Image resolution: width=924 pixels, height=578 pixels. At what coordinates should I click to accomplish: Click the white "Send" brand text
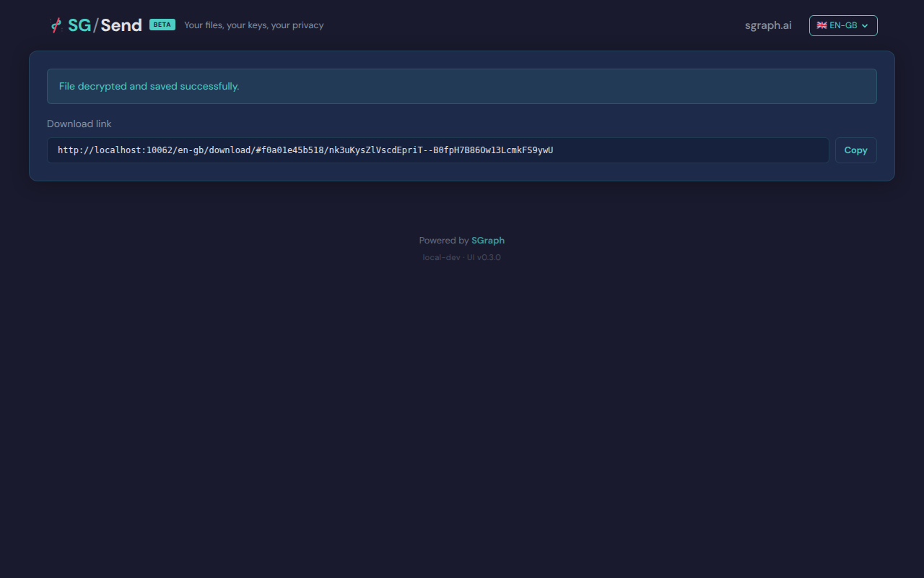(x=121, y=25)
